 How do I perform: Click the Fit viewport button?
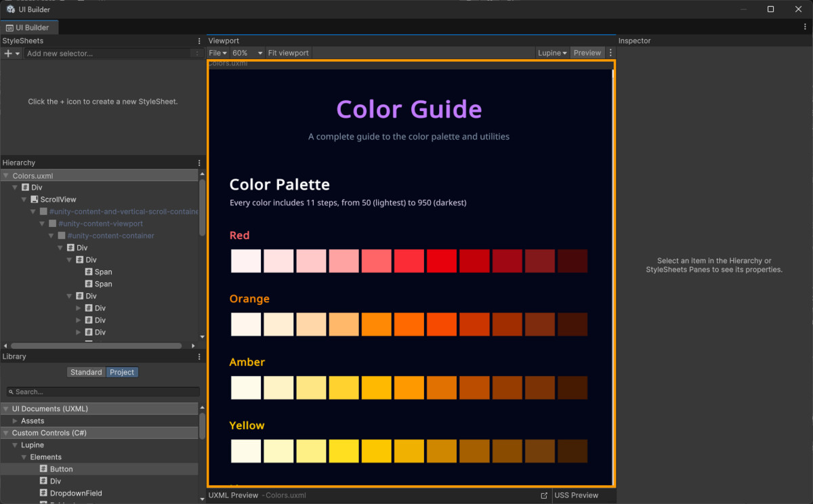pos(288,52)
